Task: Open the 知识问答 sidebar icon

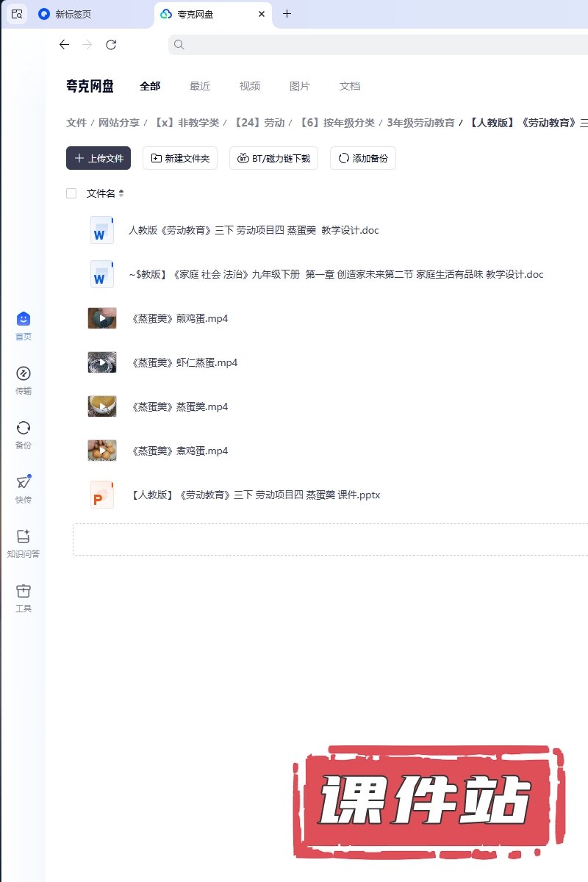Action: click(x=24, y=537)
